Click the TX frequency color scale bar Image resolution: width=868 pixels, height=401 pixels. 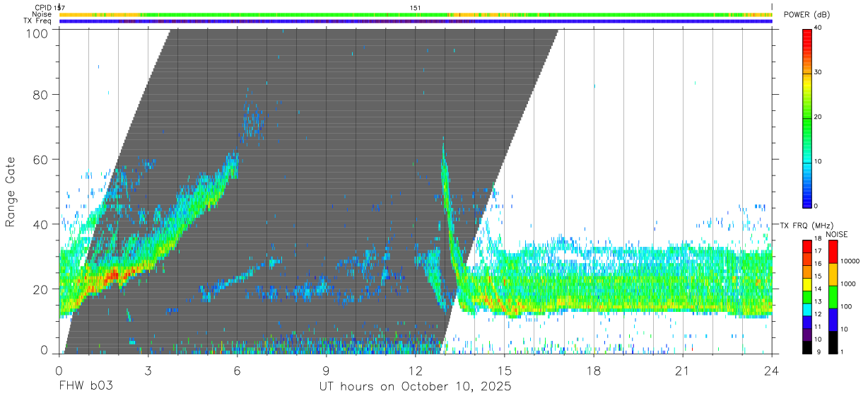click(807, 296)
